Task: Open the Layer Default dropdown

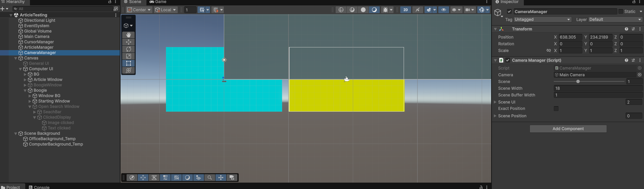Action: click(x=615, y=20)
